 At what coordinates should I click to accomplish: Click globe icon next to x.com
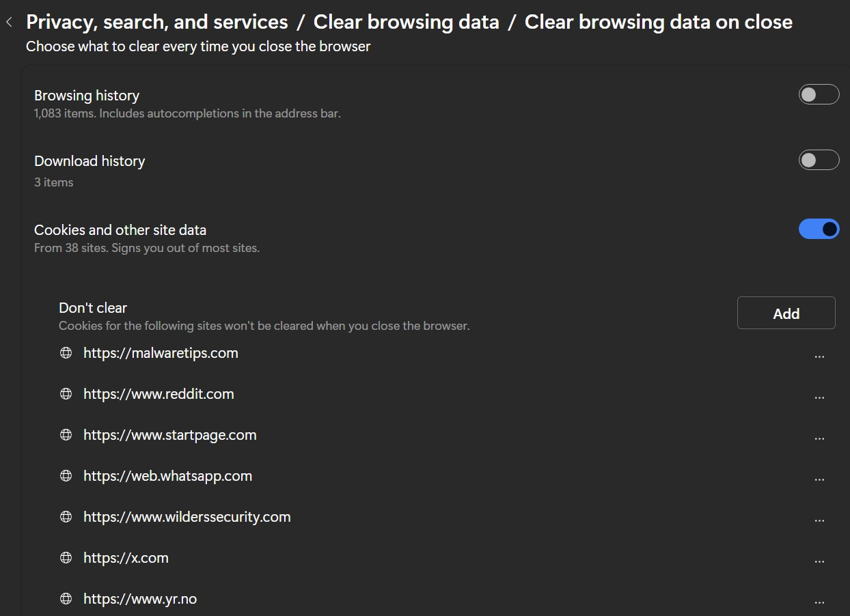(66, 558)
